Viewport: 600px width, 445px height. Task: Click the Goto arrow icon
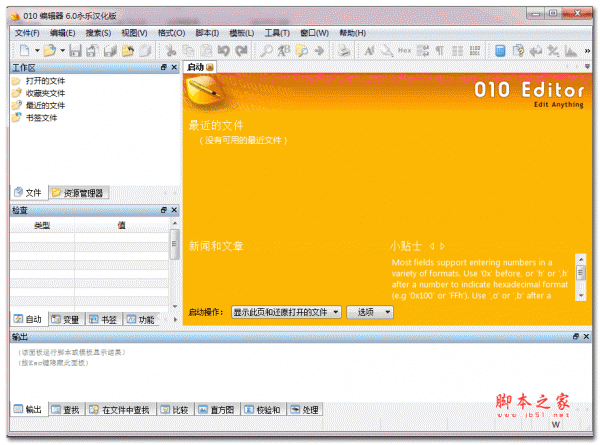click(319, 51)
